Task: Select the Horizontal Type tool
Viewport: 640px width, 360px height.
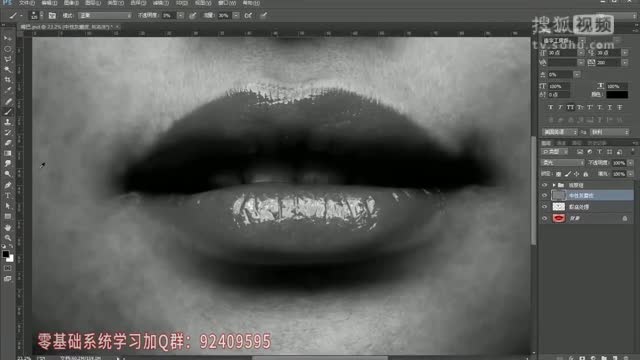Action: [x=8, y=196]
